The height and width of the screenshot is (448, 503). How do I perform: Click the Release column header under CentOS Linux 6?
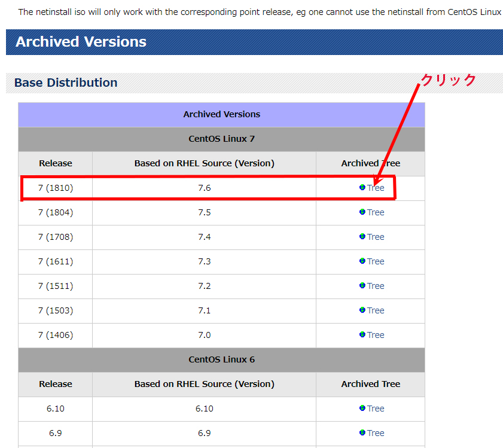pyautogui.click(x=56, y=384)
